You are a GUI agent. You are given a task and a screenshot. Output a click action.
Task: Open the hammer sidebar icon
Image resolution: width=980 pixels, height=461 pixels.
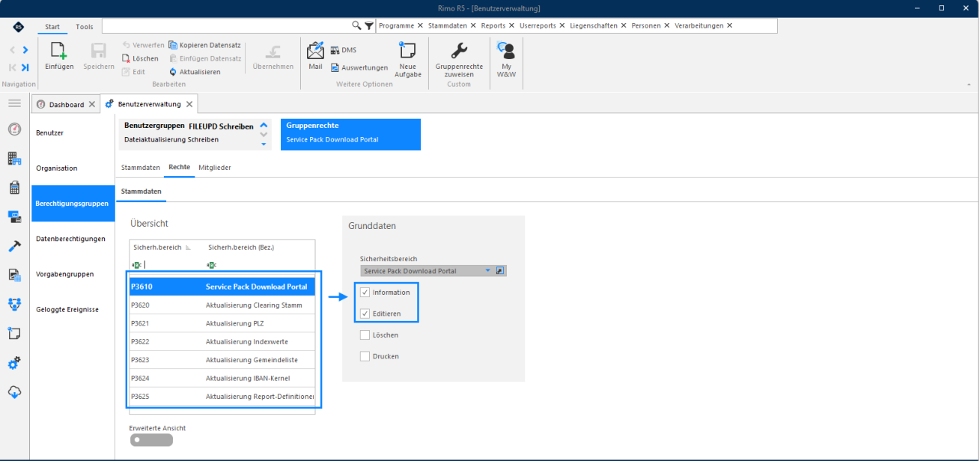pos(14,245)
